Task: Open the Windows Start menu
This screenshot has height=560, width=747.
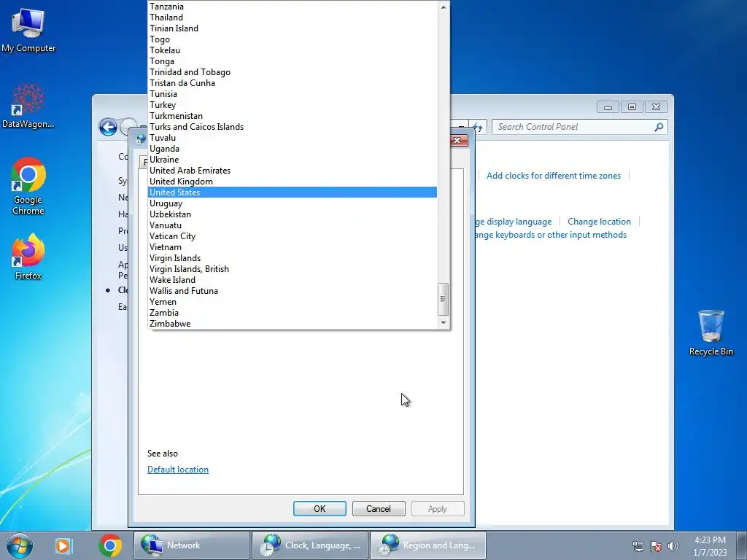Action: click(x=20, y=545)
